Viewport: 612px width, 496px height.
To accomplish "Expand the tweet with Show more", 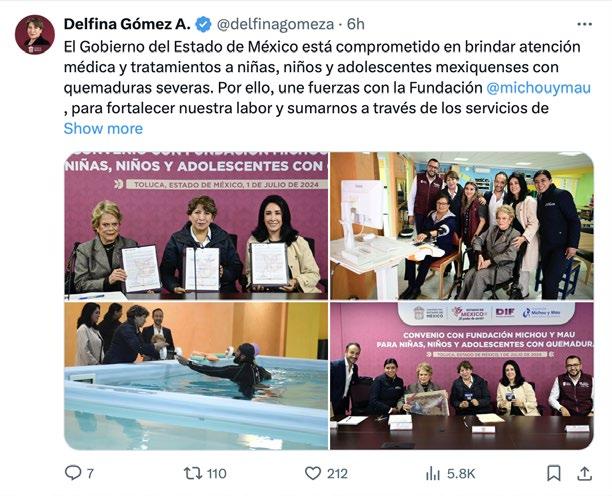I will [103, 128].
